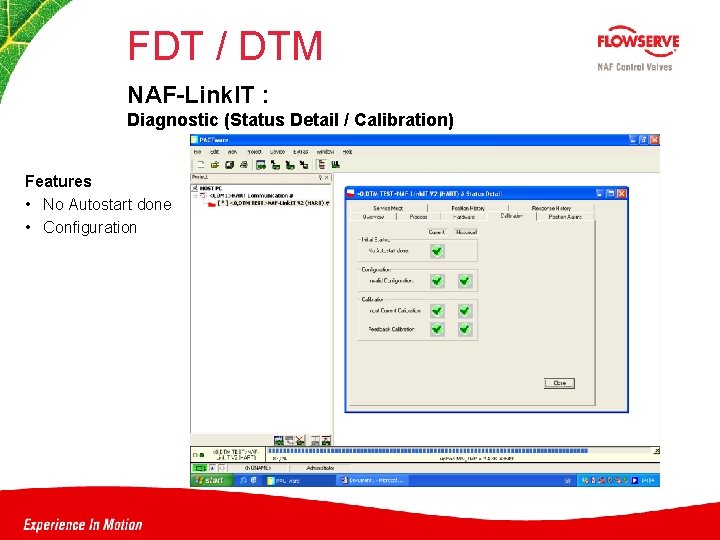Image resolution: width=720 pixels, height=540 pixels.
Task: Select the HART Communication tree item
Action: click(251, 196)
